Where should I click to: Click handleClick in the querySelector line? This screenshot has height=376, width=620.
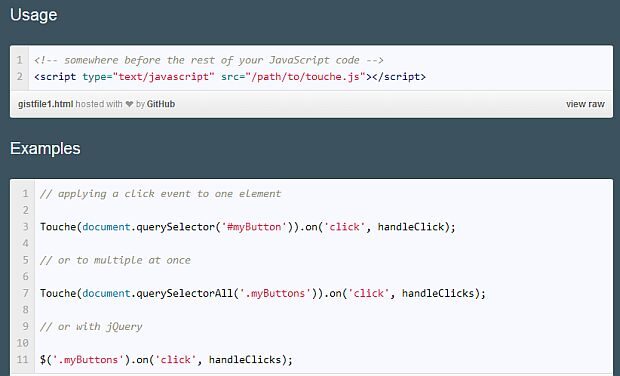coord(411,227)
